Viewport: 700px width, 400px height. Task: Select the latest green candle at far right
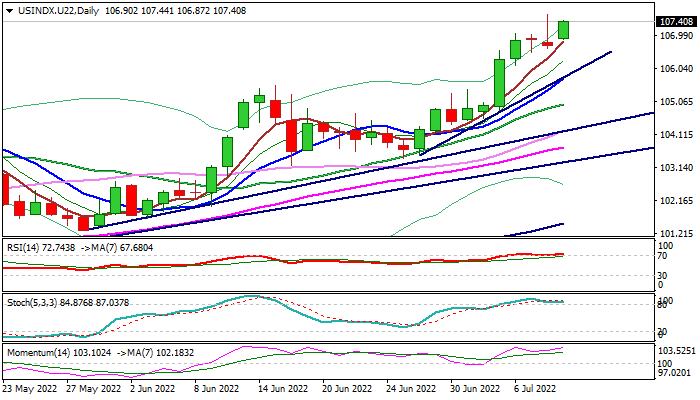pos(564,30)
